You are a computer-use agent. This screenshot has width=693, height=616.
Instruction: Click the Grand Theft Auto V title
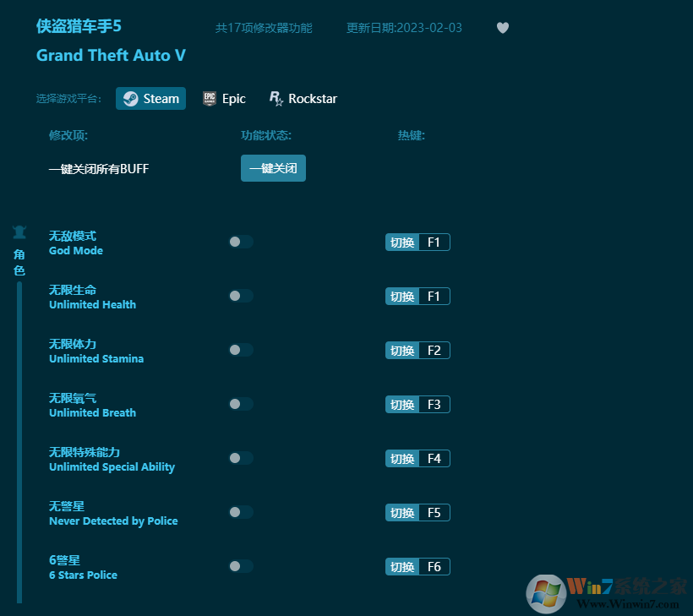(111, 55)
